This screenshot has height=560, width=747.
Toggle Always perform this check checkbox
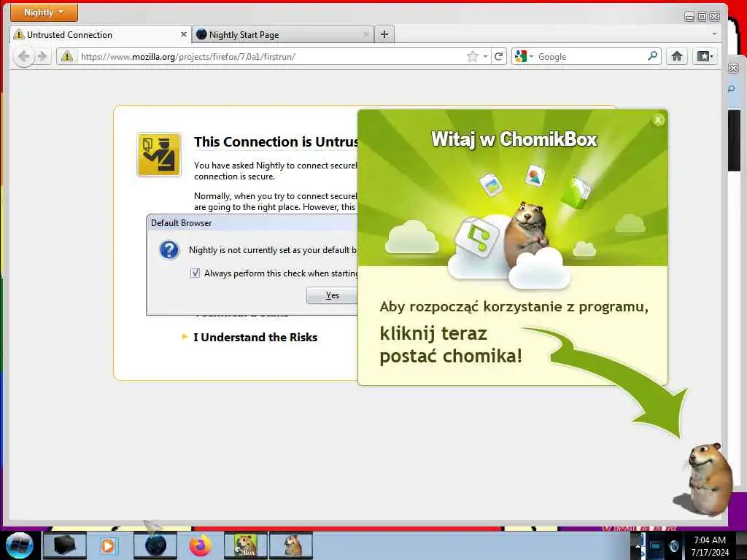pos(195,273)
